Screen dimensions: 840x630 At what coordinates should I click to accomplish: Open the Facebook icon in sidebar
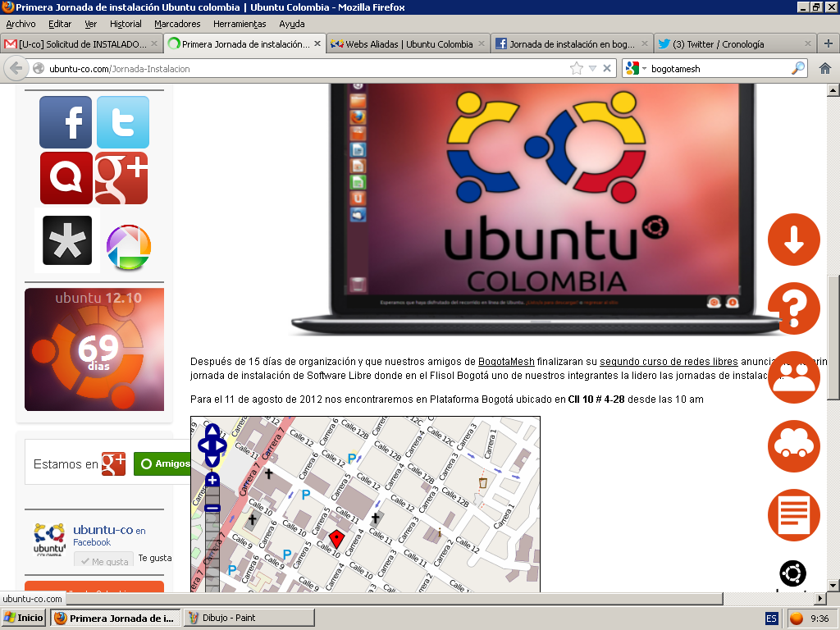click(x=66, y=122)
